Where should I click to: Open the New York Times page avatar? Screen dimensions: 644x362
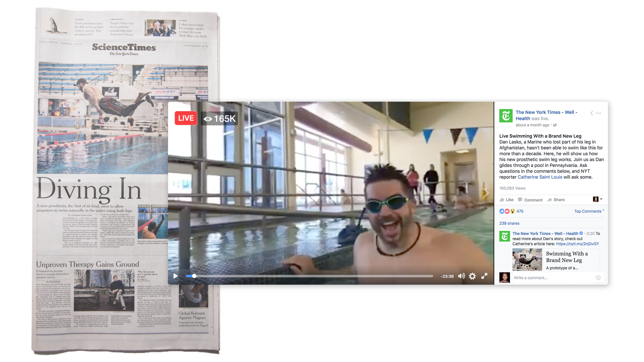tap(506, 116)
